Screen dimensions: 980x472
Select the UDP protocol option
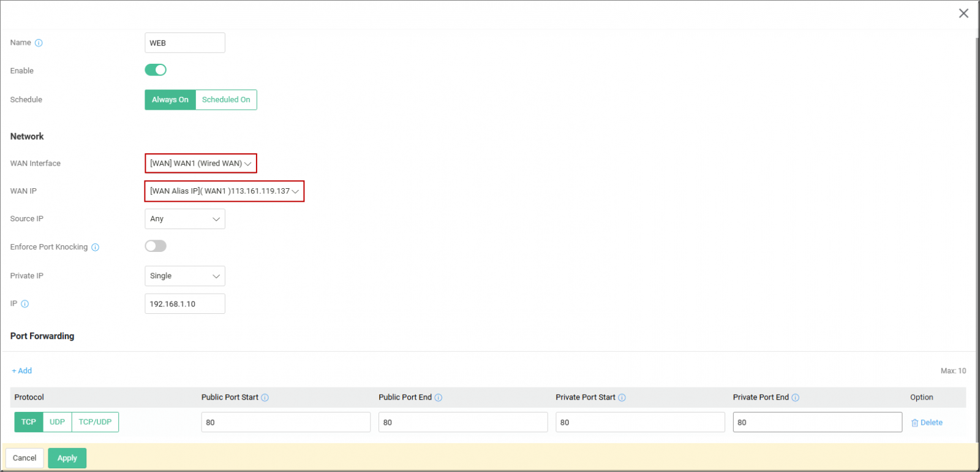click(x=57, y=422)
